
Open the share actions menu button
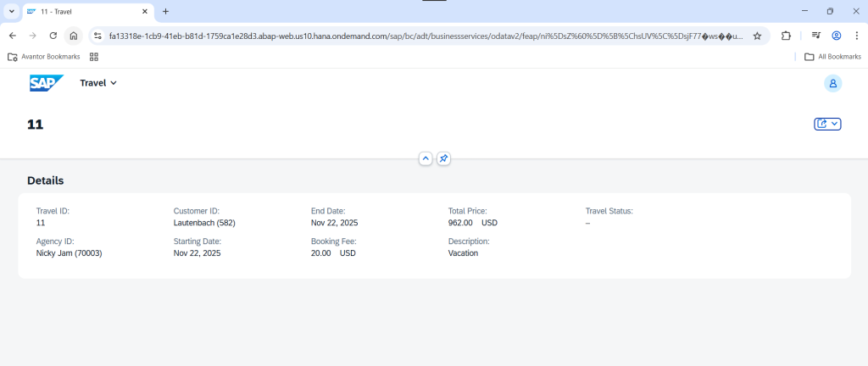click(827, 124)
